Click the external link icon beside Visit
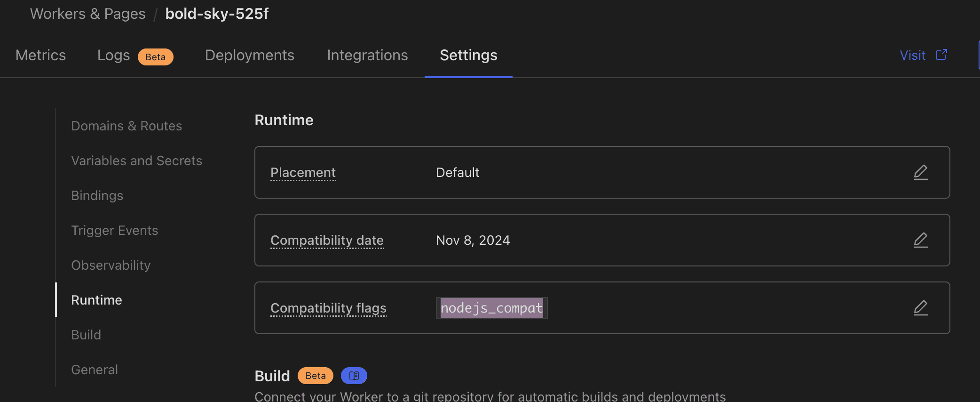This screenshot has width=980, height=402. 941,55
